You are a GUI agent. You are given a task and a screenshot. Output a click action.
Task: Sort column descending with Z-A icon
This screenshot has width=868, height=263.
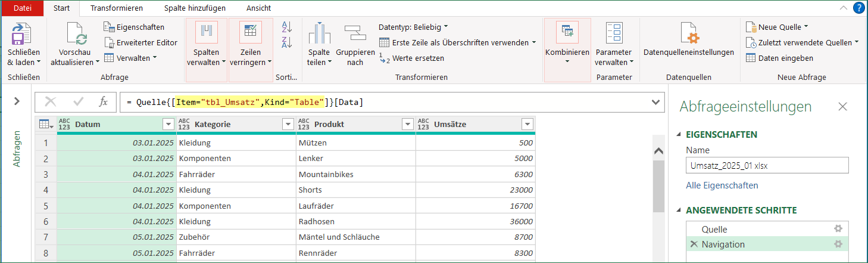[287, 42]
